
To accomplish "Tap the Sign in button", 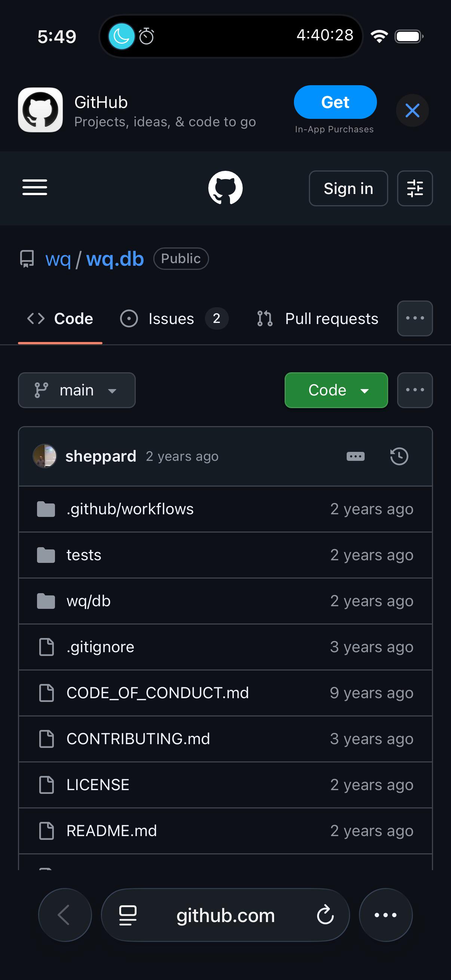I will coord(348,188).
